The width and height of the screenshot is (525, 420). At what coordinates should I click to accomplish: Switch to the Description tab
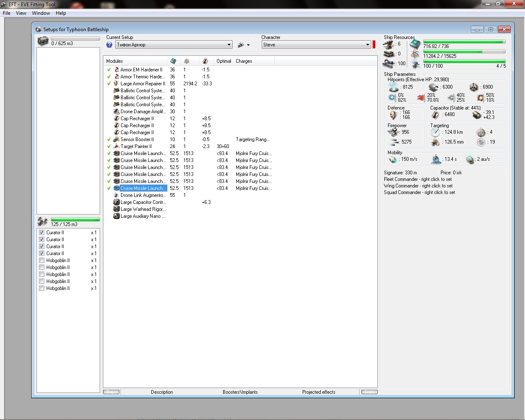coord(162,392)
